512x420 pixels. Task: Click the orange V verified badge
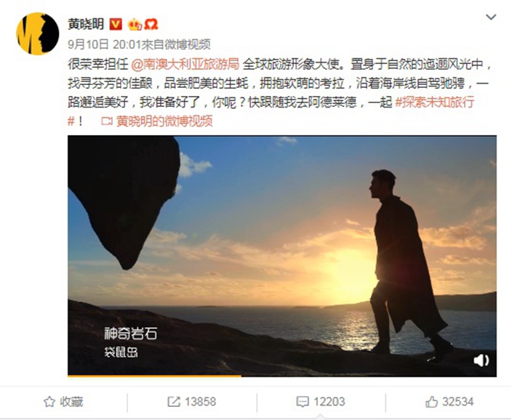[116, 24]
